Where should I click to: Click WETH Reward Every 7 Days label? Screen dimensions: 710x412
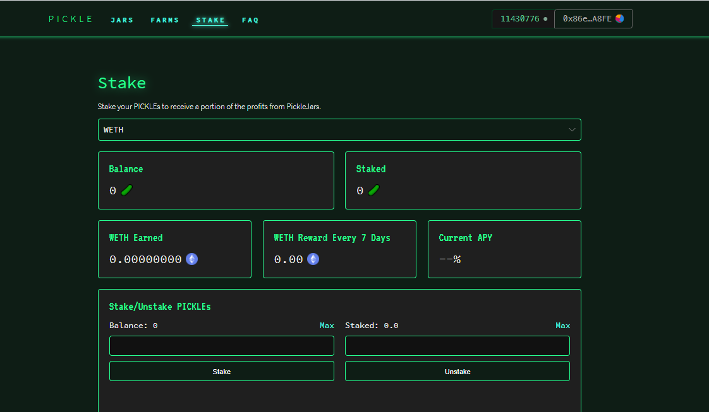coord(332,238)
